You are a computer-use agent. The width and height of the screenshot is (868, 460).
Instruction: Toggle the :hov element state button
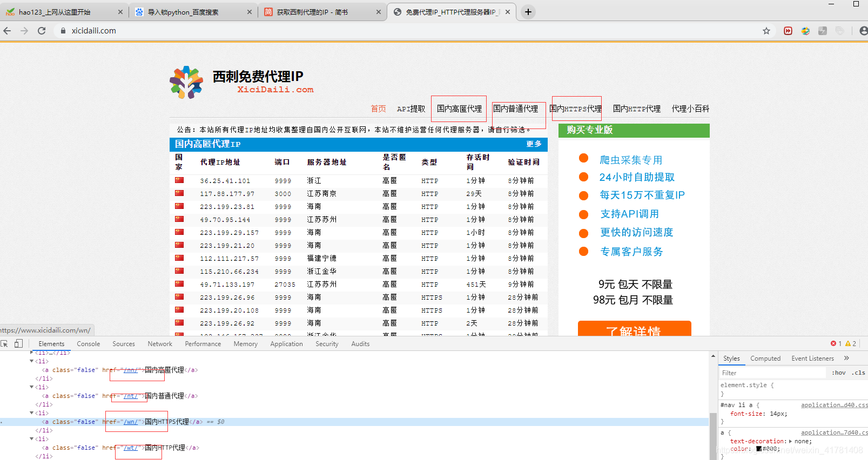coord(839,373)
